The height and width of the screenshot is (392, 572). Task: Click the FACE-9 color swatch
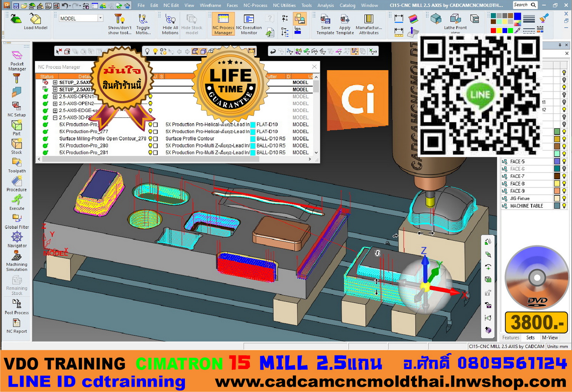(557, 191)
